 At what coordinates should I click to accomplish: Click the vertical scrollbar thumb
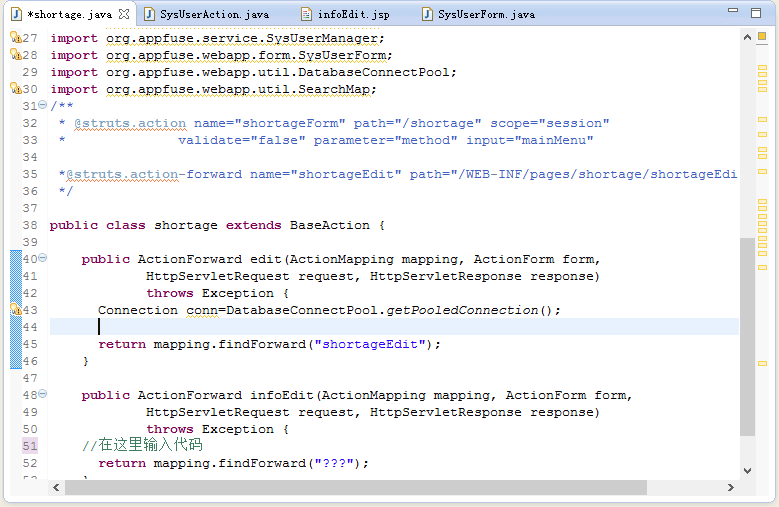747,337
